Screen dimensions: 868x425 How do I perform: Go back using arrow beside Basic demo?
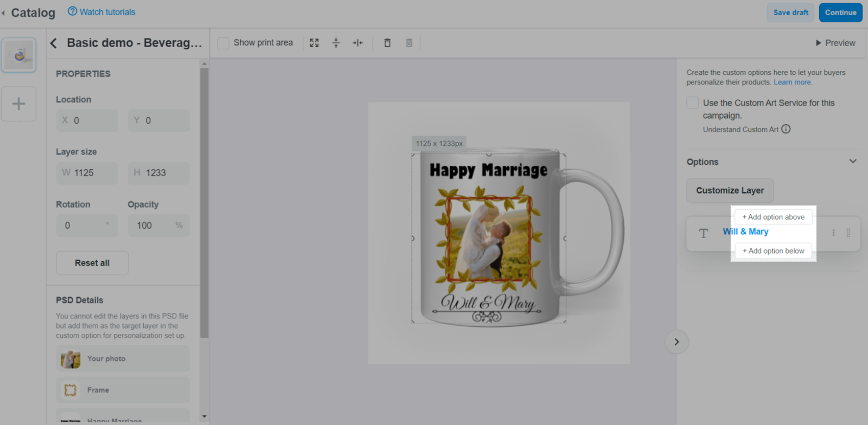[53, 43]
